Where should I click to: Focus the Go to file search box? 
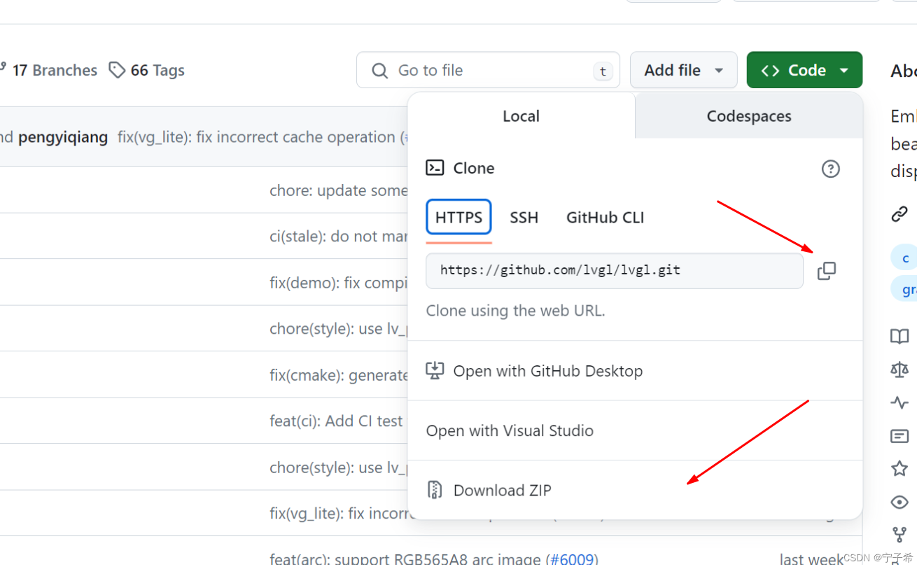click(x=488, y=70)
